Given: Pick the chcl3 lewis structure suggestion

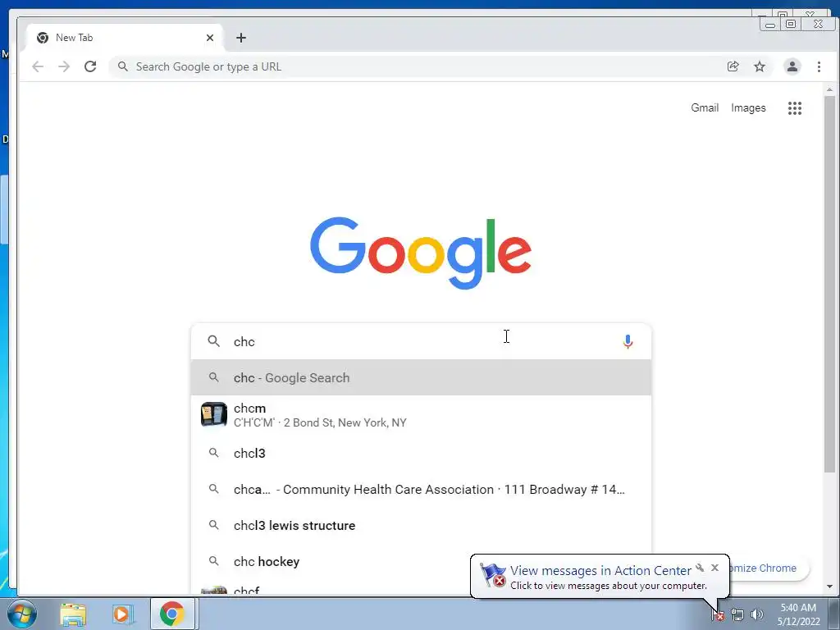Looking at the screenshot, I should pyautogui.click(x=421, y=526).
